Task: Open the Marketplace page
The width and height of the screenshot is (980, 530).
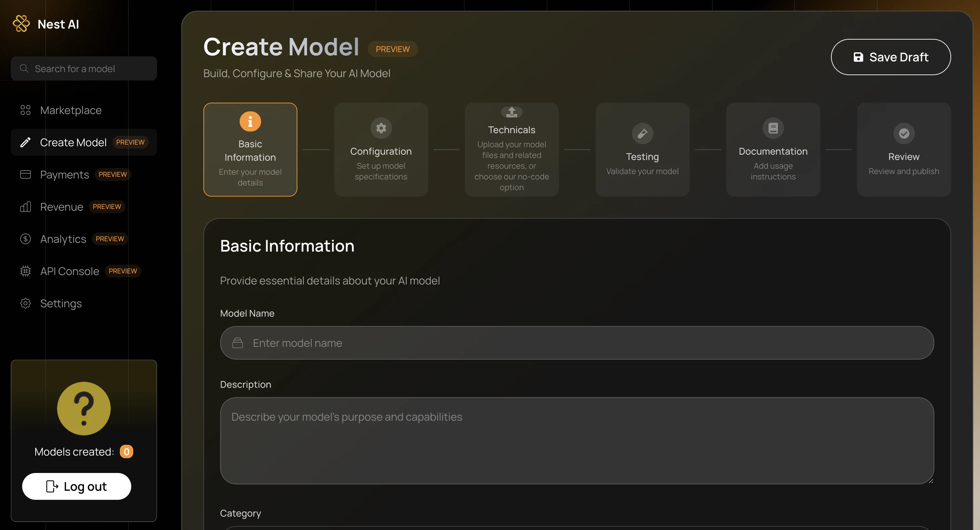Action: tap(71, 110)
